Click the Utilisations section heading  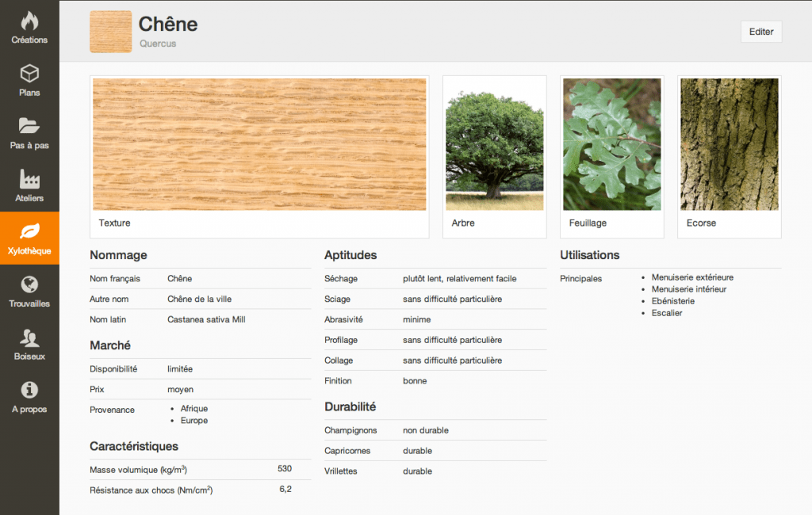(589, 255)
